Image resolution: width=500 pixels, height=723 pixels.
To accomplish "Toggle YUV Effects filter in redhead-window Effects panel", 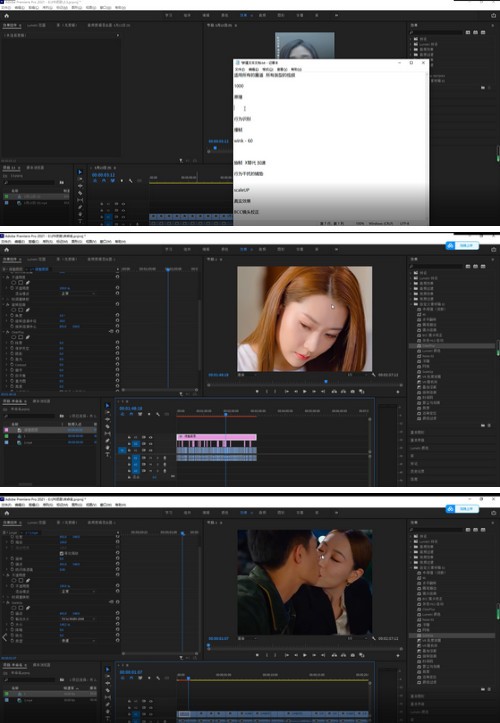I will (483, 267).
